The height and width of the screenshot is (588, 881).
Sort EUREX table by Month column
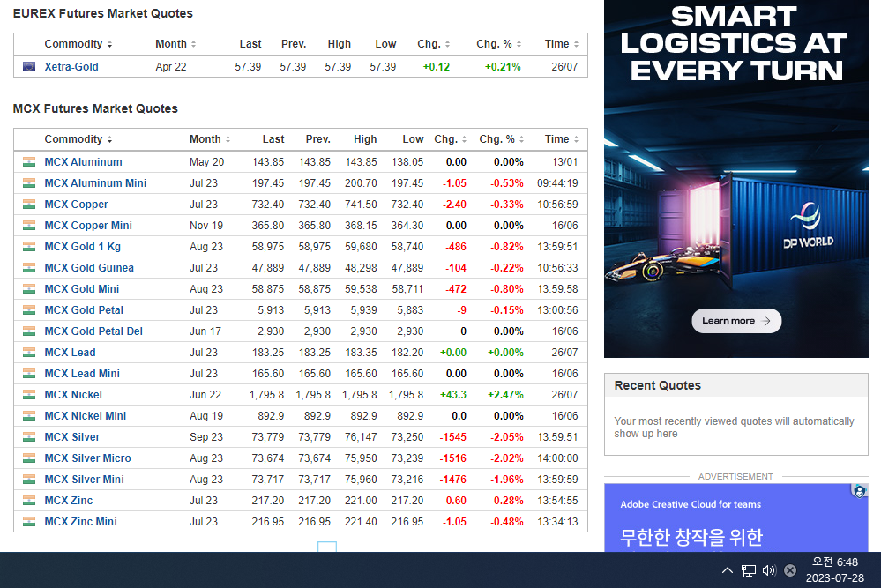(175, 44)
